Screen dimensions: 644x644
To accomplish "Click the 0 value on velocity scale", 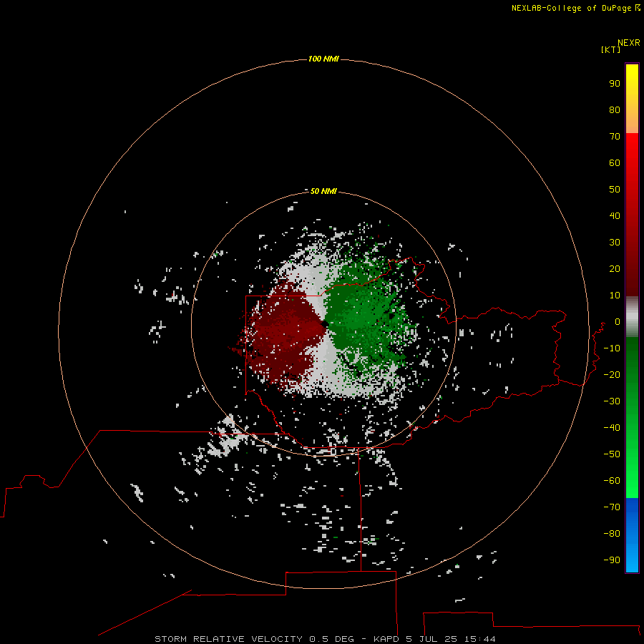I will pos(618,321).
